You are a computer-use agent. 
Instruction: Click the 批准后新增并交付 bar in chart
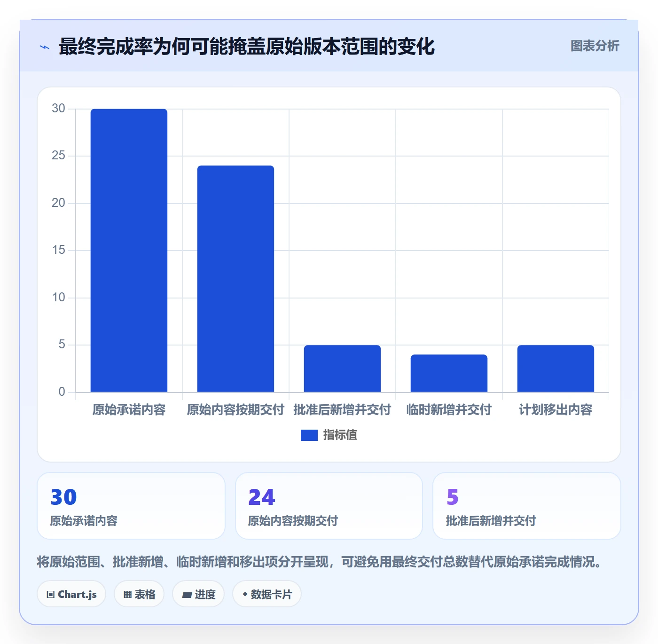click(342, 369)
